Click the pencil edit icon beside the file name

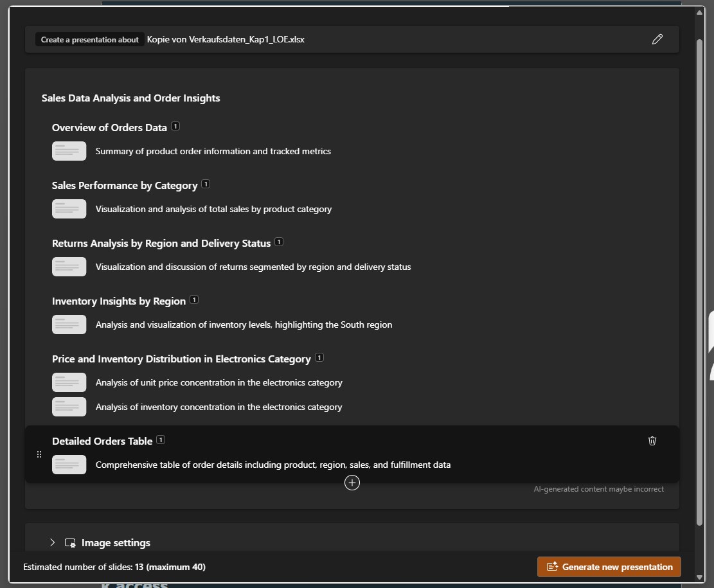coord(657,39)
